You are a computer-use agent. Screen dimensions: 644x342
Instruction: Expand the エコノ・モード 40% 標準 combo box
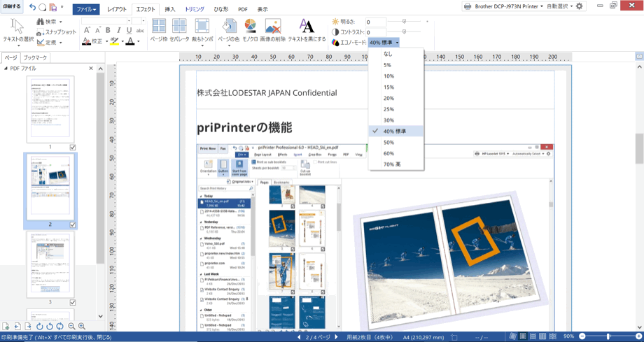pos(384,42)
